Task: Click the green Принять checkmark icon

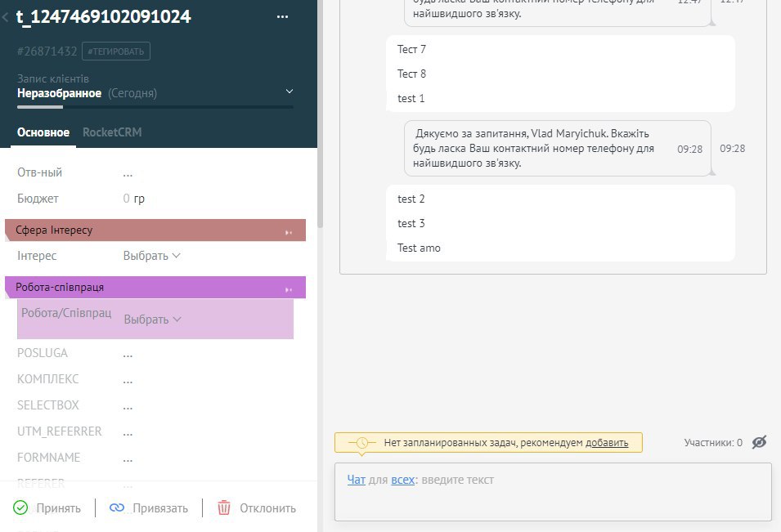Action: tap(20, 507)
